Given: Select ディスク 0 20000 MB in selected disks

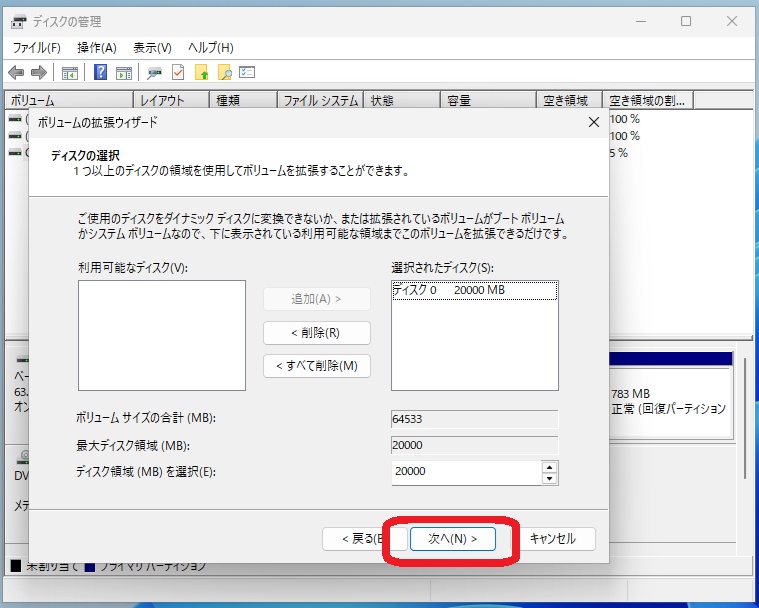Looking at the screenshot, I should pos(474,290).
